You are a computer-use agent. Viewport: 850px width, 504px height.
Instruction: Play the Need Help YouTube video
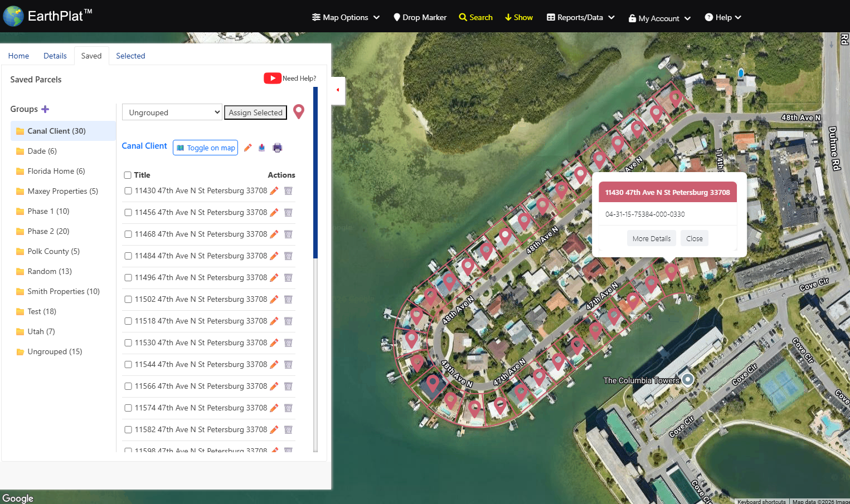click(x=273, y=78)
